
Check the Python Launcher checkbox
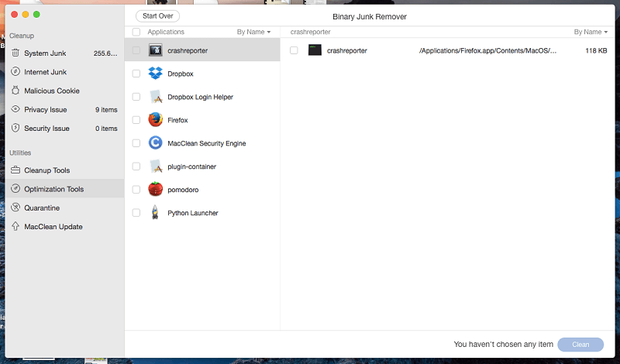click(x=136, y=213)
